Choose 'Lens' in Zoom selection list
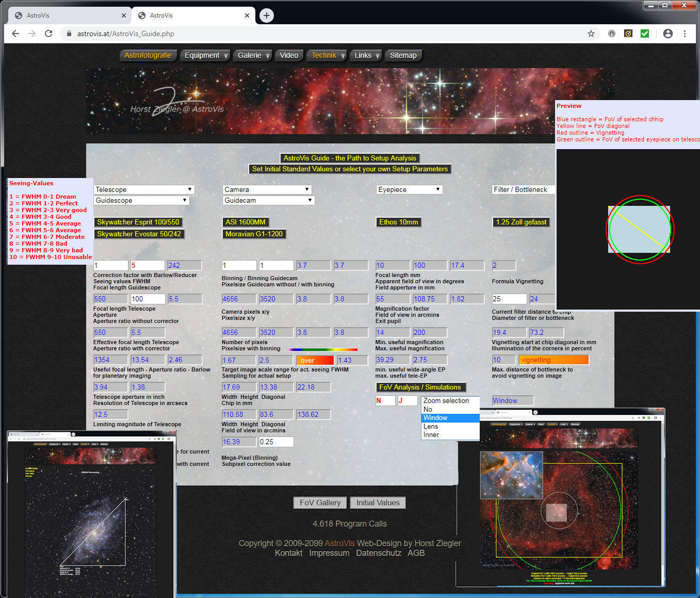Screen dimensions: 700x598 click(450, 427)
